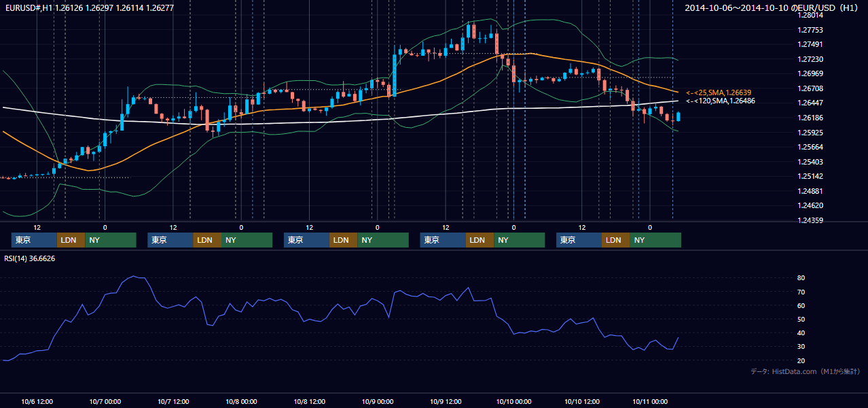Click the 10/7 12:00 time axis label
Viewport: 868px width, 408px height.
point(173,401)
